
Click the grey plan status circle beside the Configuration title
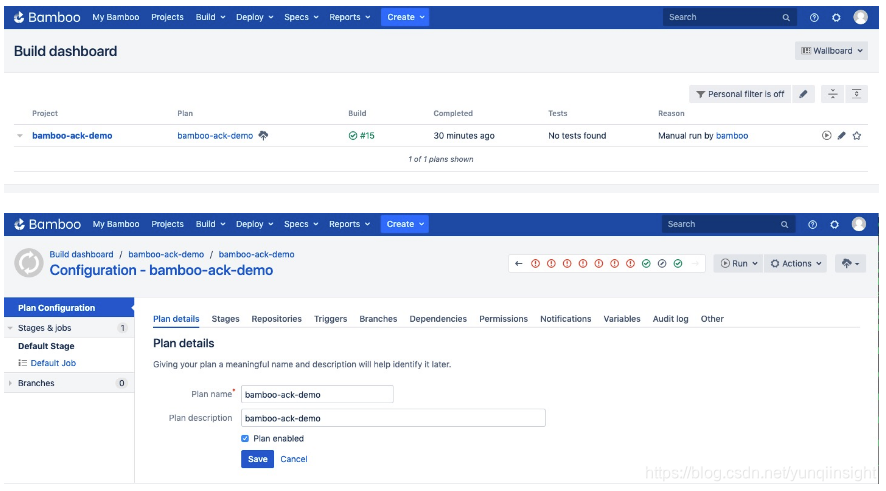(29, 263)
